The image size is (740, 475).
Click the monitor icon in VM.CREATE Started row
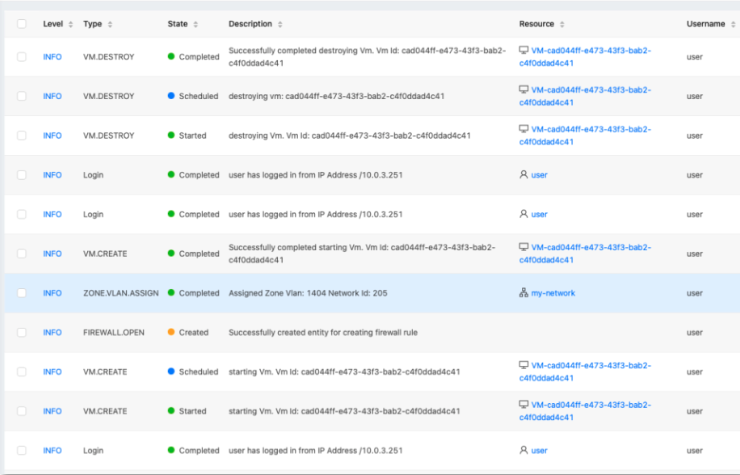[523, 404]
